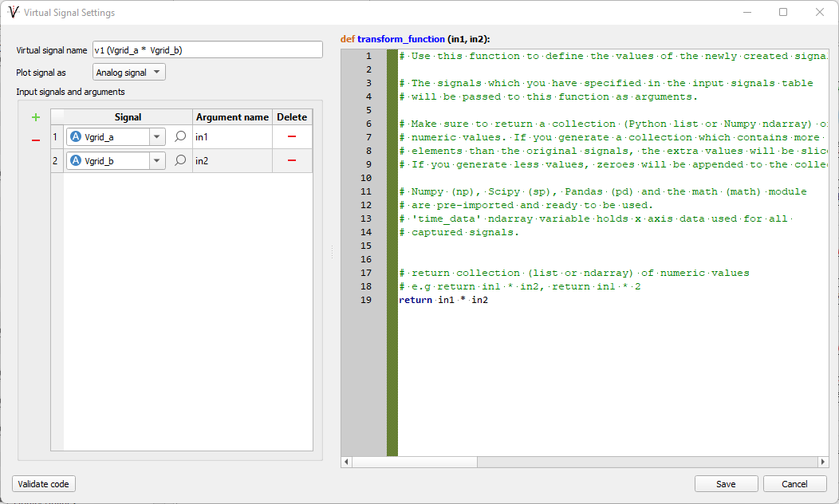The height and width of the screenshot is (504, 839).
Task: Click the magnifier search icon for Vgrid_b
Action: [180, 160]
